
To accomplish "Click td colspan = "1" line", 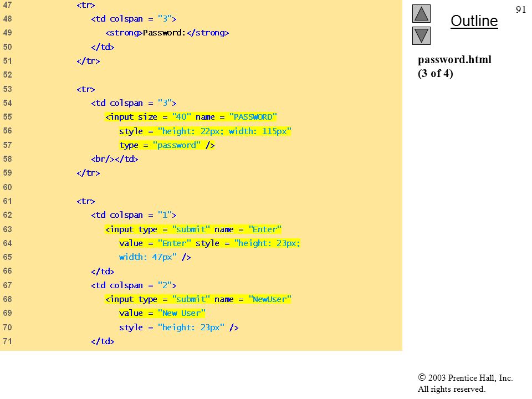I will [x=134, y=215].
